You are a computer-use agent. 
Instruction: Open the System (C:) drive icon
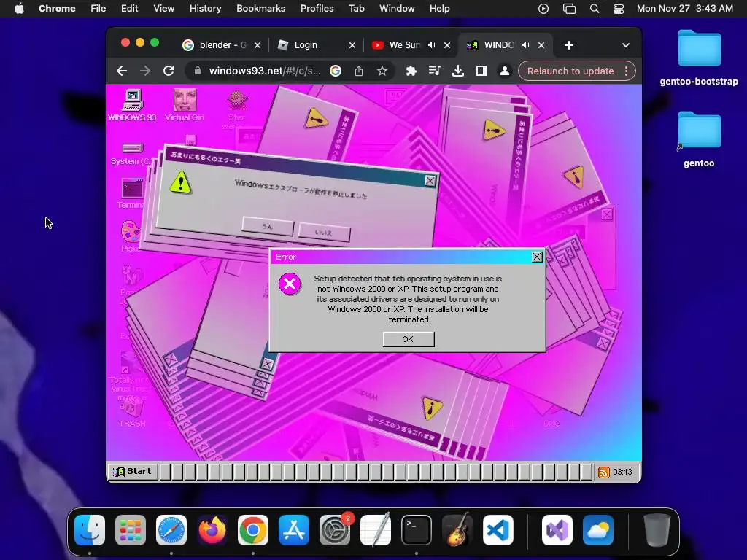click(x=131, y=154)
